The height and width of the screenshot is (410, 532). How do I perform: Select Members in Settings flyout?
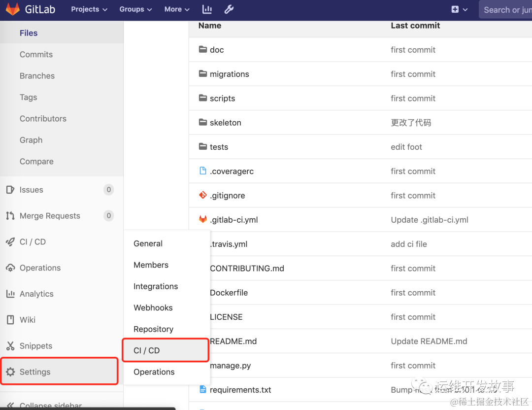[151, 265]
